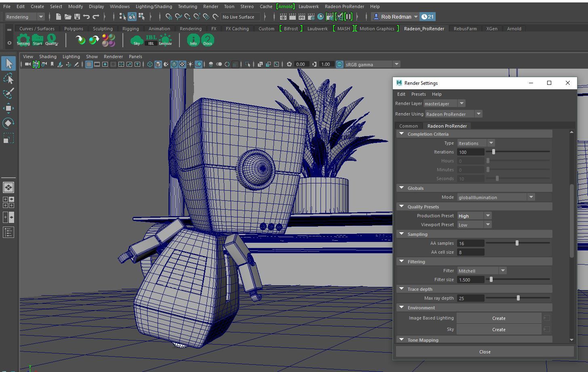The height and width of the screenshot is (372, 588).
Task: Open the ProRender Docs shelf icon
Action: click(x=207, y=40)
